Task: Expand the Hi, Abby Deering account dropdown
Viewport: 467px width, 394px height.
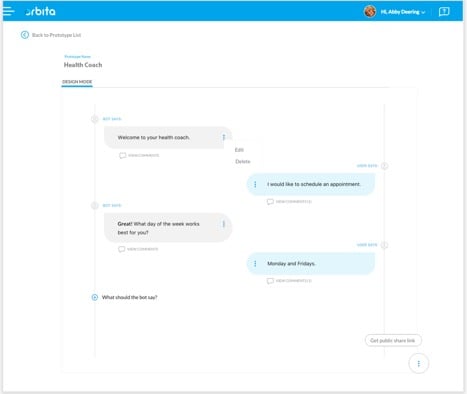Action: pos(403,12)
